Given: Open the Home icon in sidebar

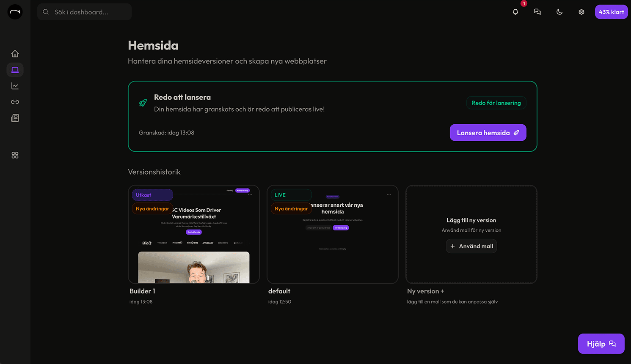Looking at the screenshot, I should [15, 54].
